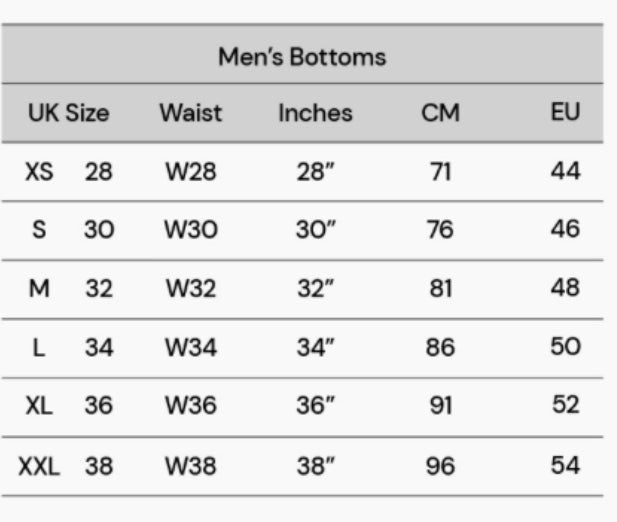Click the W28 waist cell
617x522 pixels.
click(190, 172)
